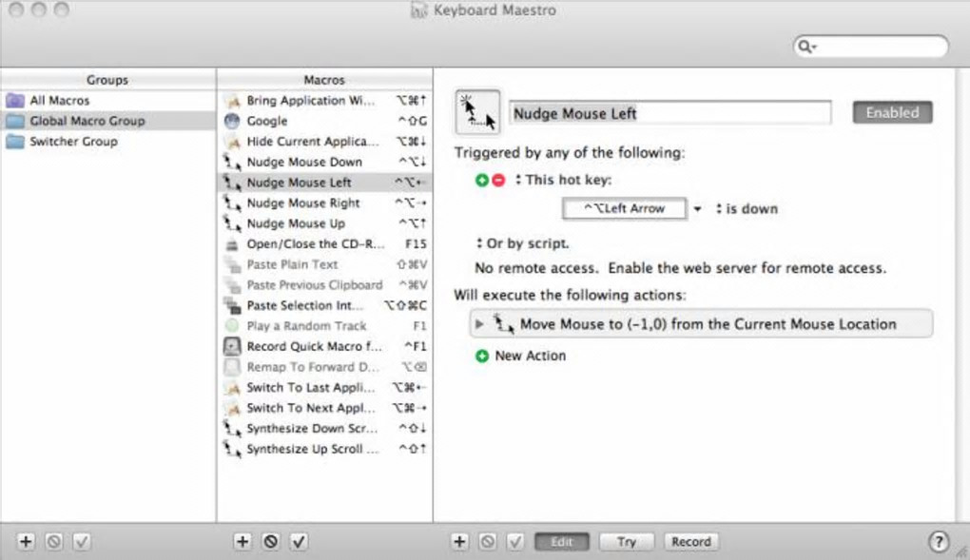Select the 'Google' macro row
970x560 pixels.
point(325,121)
